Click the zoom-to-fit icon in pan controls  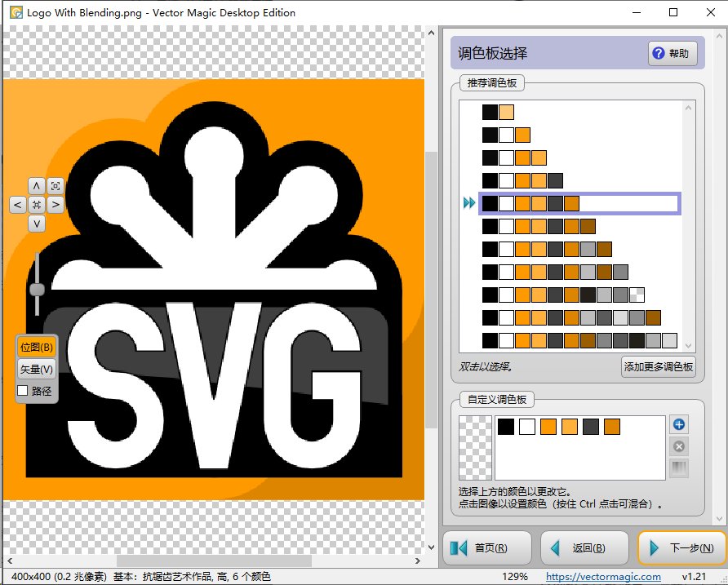55,186
